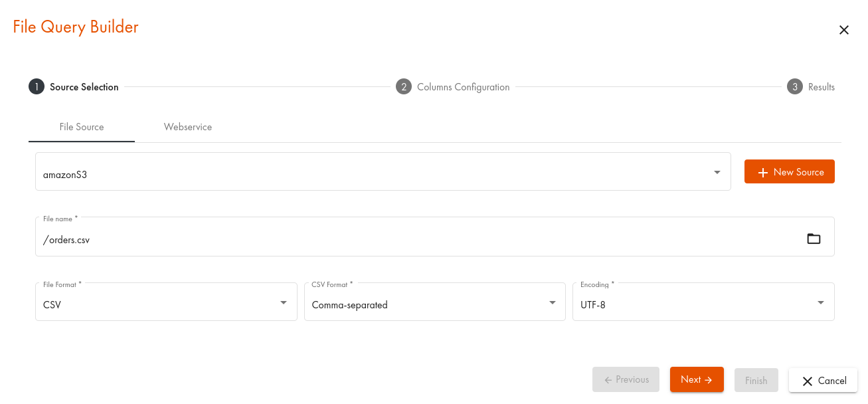Select the File Source tab
868x404 pixels.
click(82, 127)
